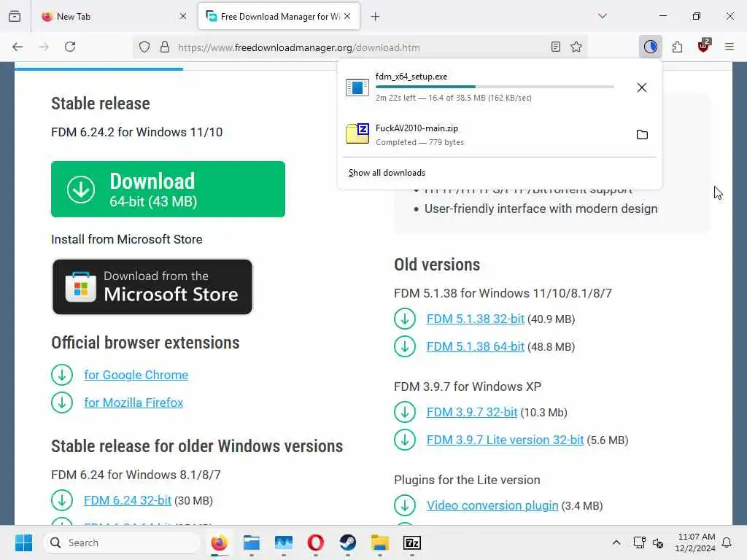
Task: Click download icon beside FDM 5.1.38 64-bit
Action: [405, 346]
